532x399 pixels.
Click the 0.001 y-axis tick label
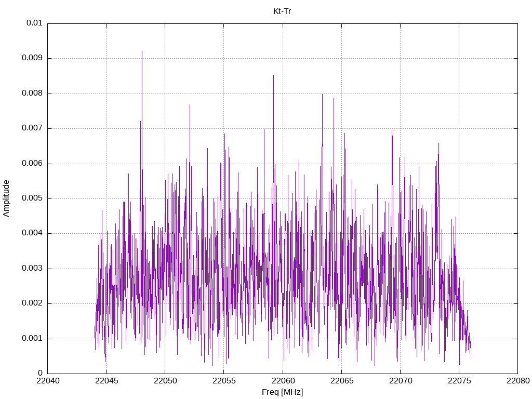coord(32,339)
